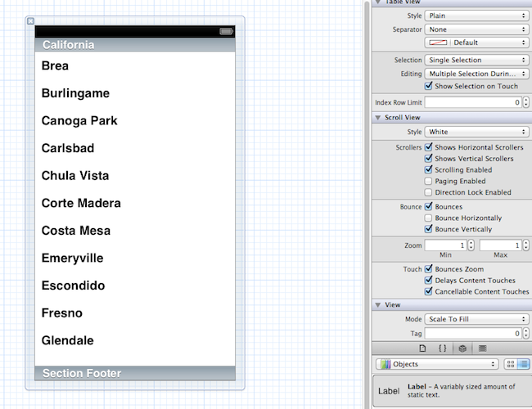Click the Tag stepper
This screenshot has width=532, height=409.
[526, 334]
